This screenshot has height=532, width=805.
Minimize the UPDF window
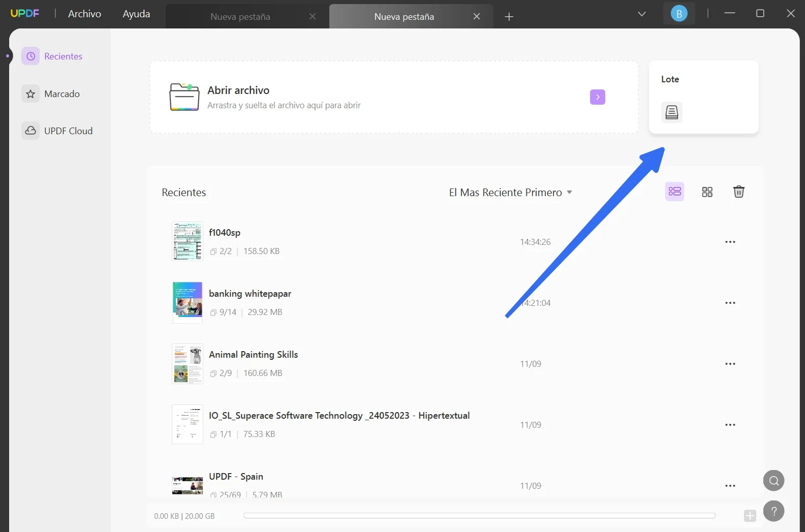(x=730, y=13)
